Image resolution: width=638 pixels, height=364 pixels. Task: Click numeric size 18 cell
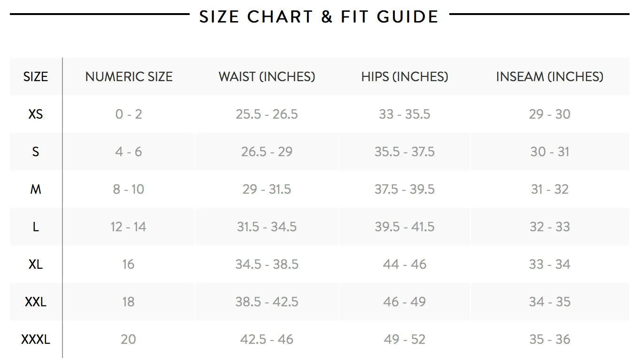pyautogui.click(x=129, y=302)
